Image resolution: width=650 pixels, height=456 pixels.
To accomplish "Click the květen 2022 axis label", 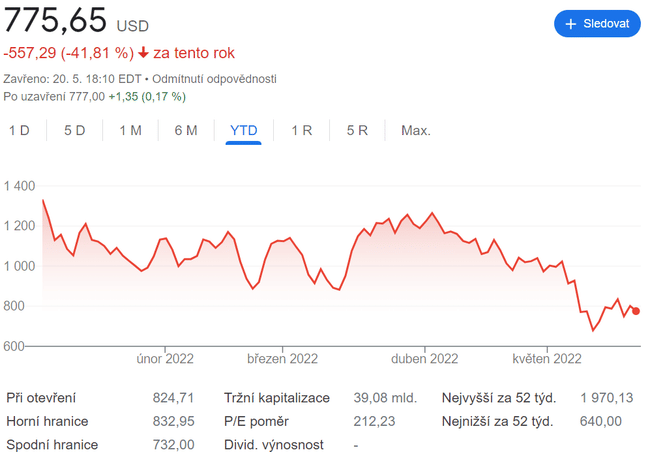I will pos(546,359).
